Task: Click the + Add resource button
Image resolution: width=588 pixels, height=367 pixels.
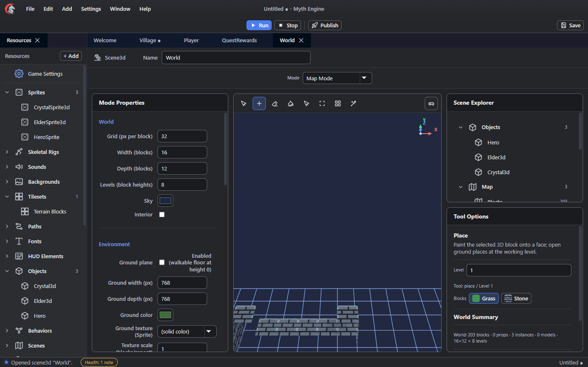Action: (71, 56)
